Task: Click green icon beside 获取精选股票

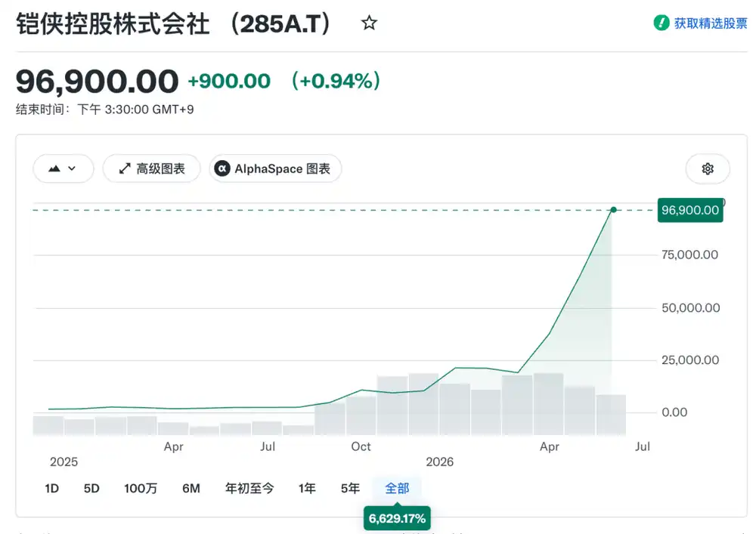Action: 661,23
